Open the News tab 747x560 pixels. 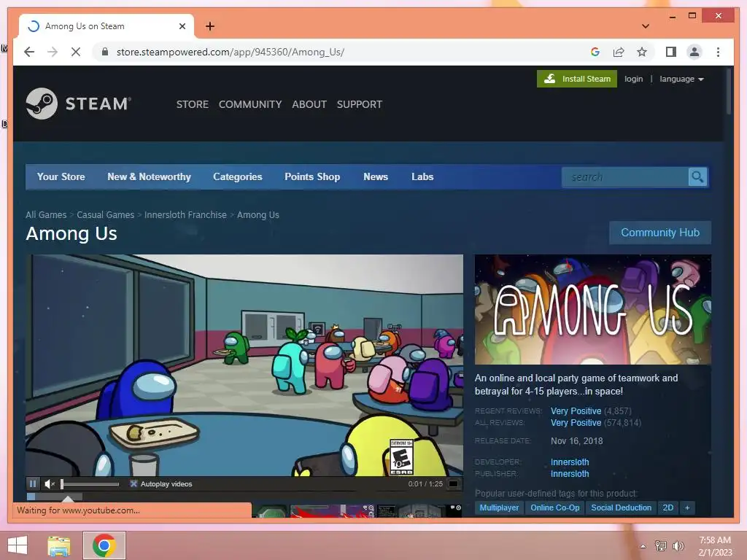(x=376, y=176)
